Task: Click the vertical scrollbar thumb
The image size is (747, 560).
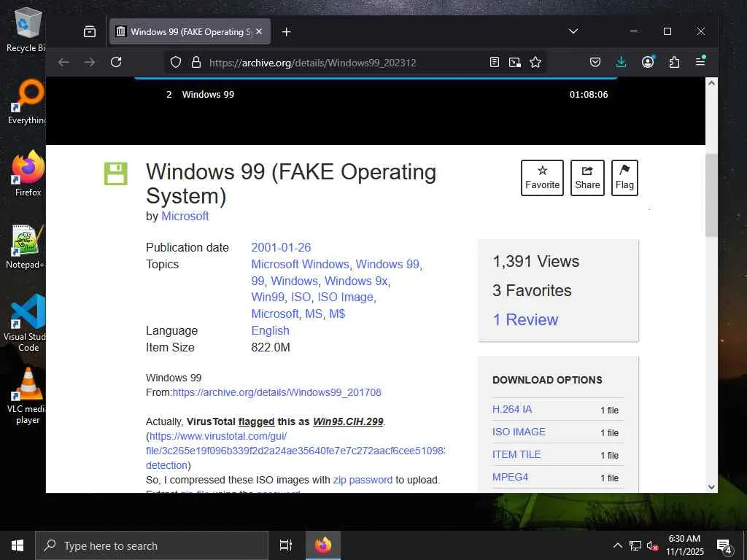Action: tap(712, 195)
